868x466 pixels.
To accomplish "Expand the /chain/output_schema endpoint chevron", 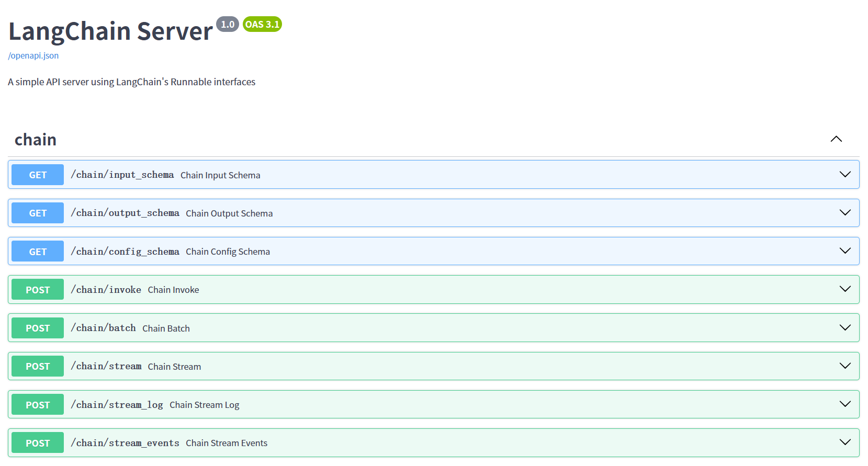I will (845, 212).
